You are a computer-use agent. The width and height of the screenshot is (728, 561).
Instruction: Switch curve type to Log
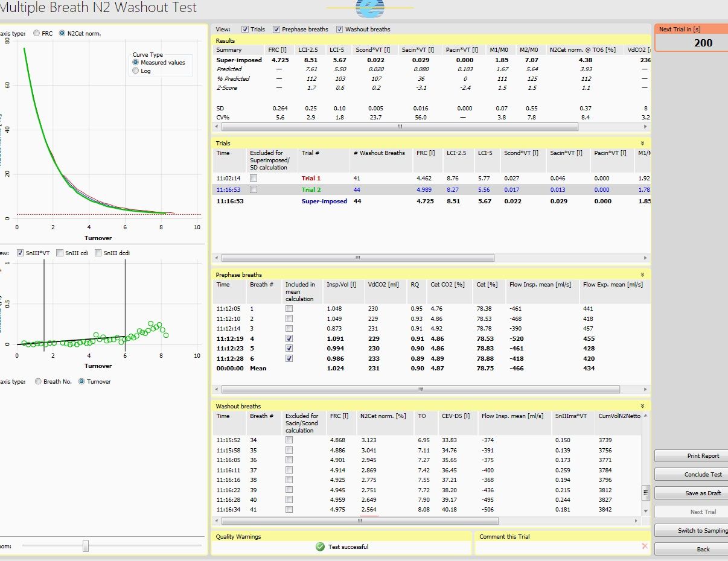(x=135, y=71)
